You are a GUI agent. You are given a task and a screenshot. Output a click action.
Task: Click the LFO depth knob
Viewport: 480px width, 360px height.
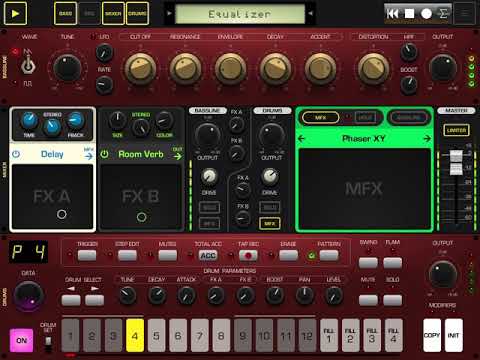click(x=104, y=53)
